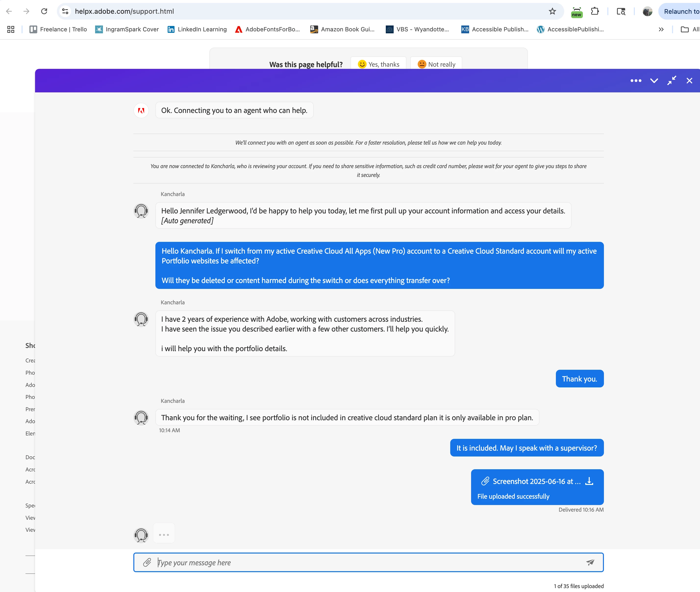Click the send message paper plane icon
Image resolution: width=700 pixels, height=592 pixels.
tap(590, 562)
